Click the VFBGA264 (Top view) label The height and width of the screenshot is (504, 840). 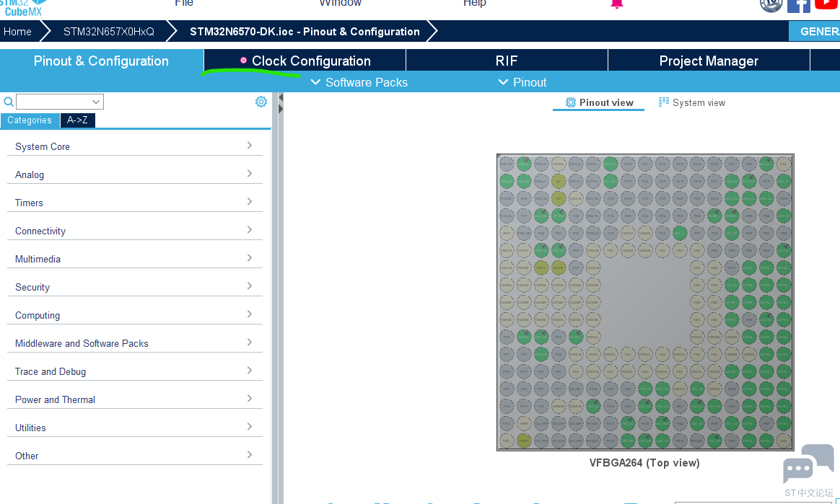tap(644, 463)
